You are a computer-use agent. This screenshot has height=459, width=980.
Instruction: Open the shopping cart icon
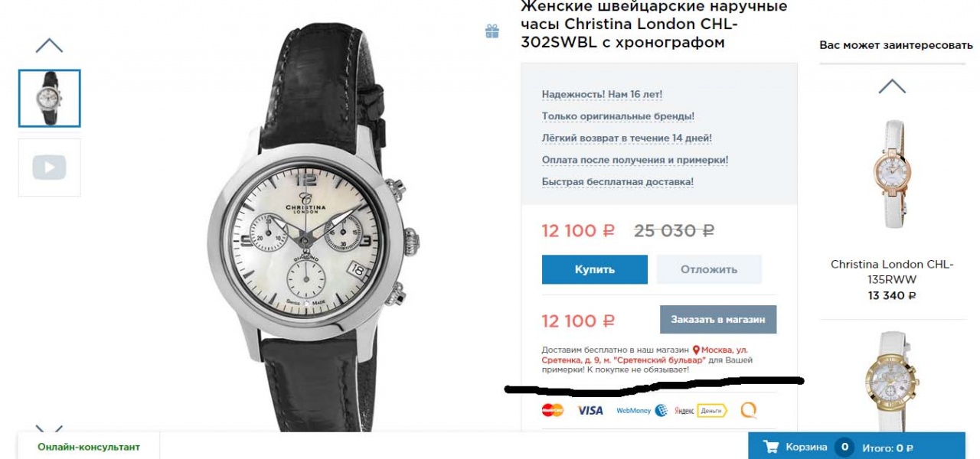click(771, 448)
